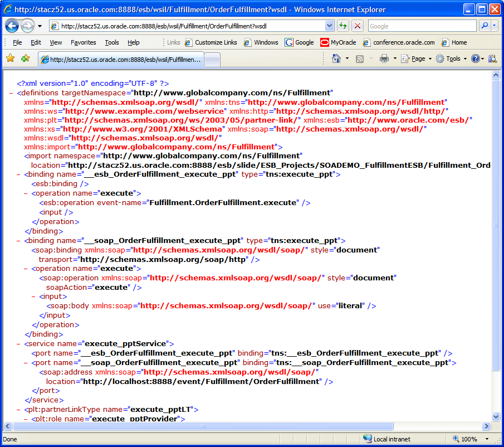Collapse the definitions root element

click(x=11, y=93)
